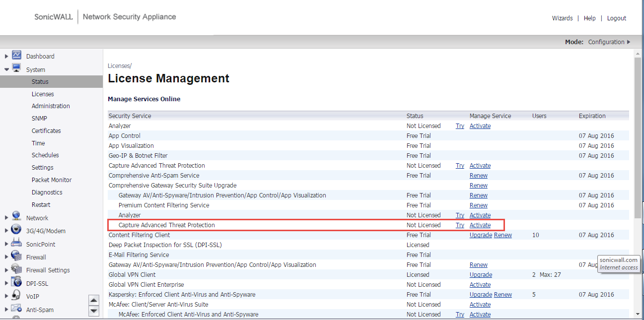Click the sidebar scroll down arrow button
644x320 pixels.
[94, 311]
